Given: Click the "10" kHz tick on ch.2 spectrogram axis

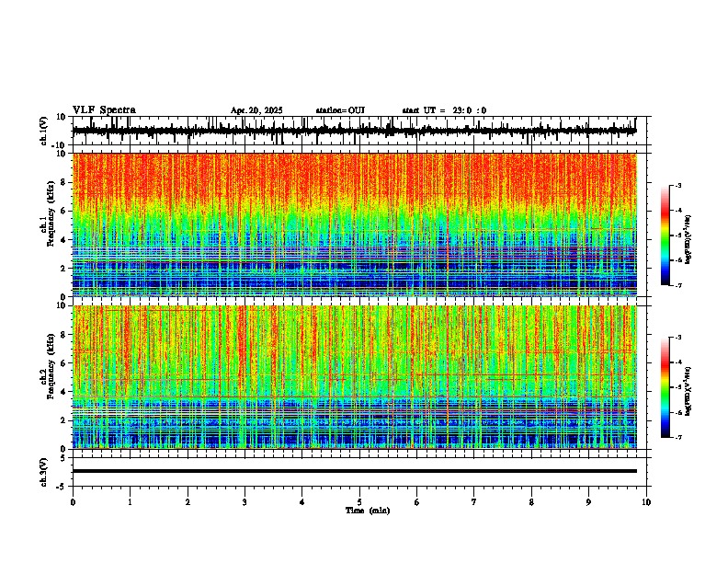Looking at the screenshot, I should (x=62, y=305).
